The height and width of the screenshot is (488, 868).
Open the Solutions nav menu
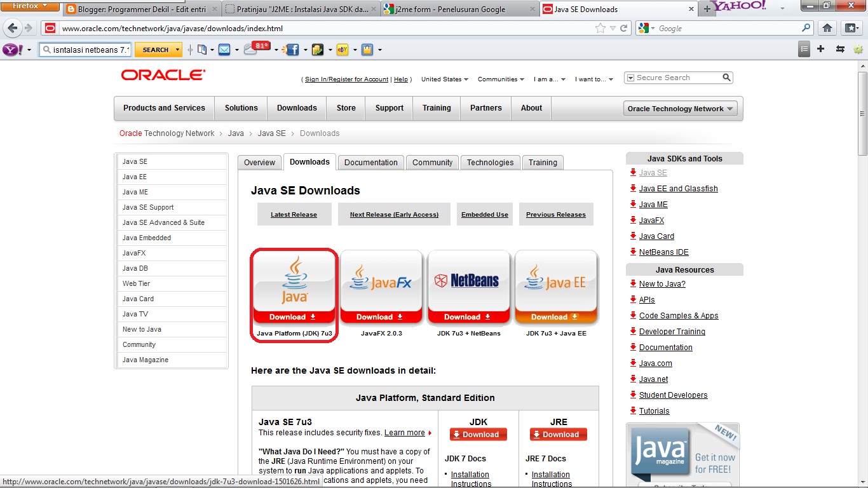pyautogui.click(x=241, y=108)
